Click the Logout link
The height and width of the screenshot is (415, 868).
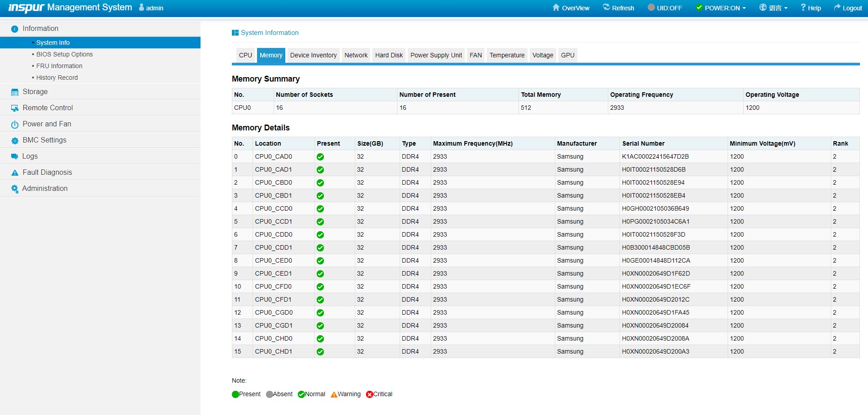[x=848, y=8]
